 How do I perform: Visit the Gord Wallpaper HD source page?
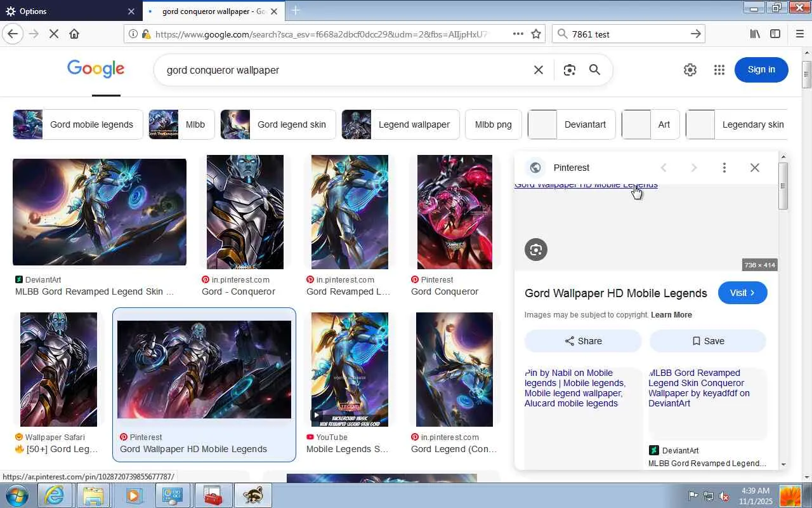[743, 293]
